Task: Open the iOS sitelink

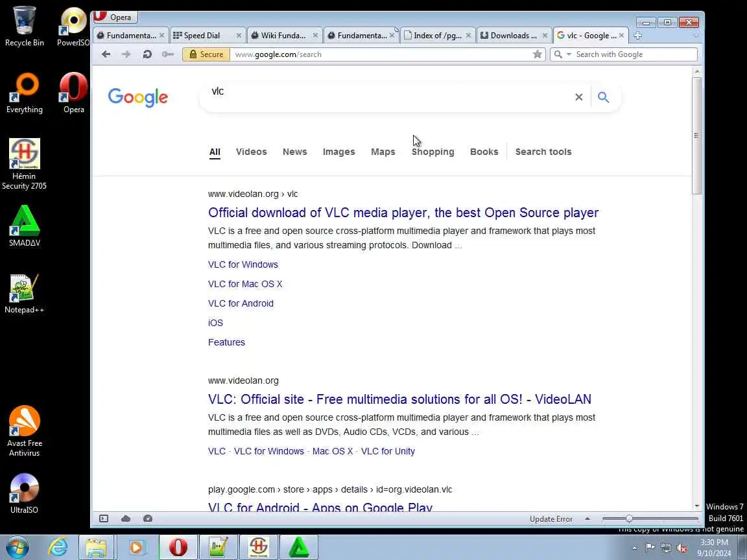Action: point(215,323)
